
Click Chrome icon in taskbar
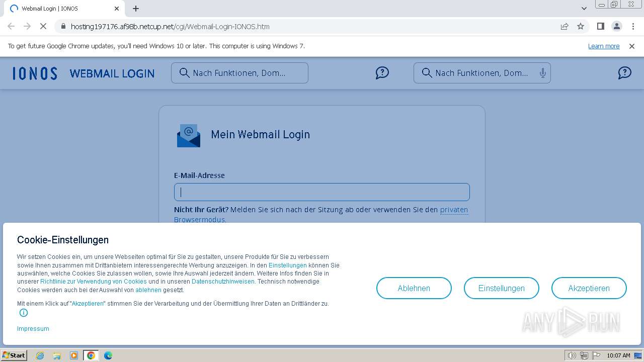click(91, 355)
